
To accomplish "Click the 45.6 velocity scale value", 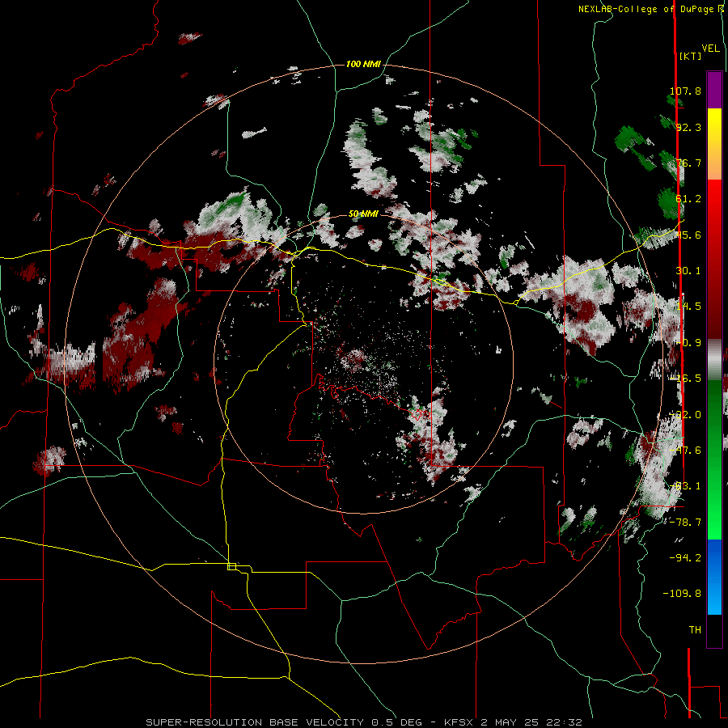I will coord(688,235).
